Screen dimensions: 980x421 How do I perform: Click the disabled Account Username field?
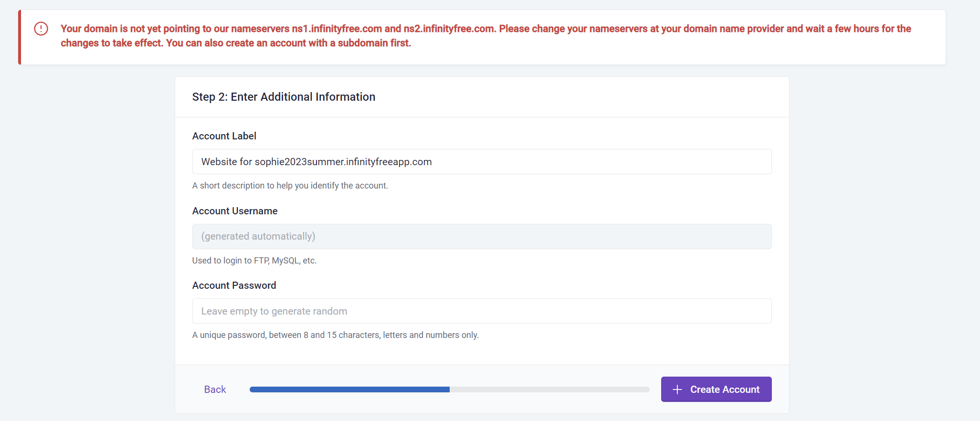point(481,237)
